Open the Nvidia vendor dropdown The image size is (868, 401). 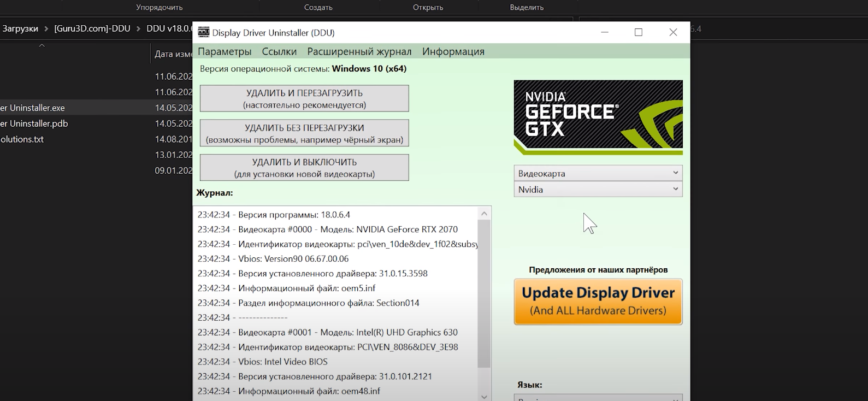click(x=598, y=190)
